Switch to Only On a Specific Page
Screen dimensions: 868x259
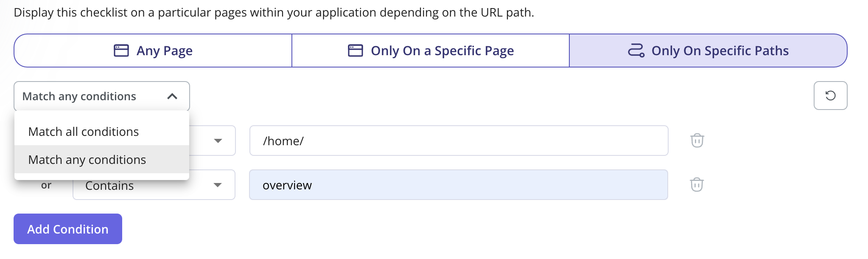coord(431,51)
